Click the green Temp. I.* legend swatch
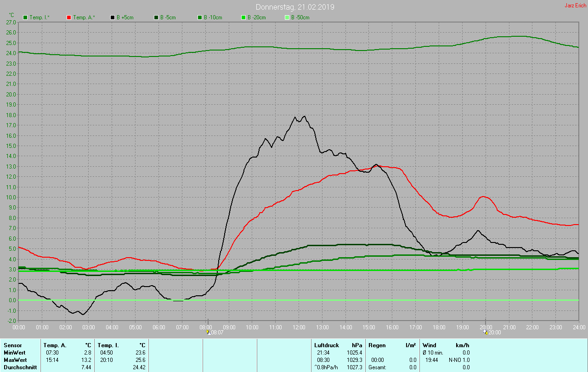588x372 pixels. pos(25,17)
